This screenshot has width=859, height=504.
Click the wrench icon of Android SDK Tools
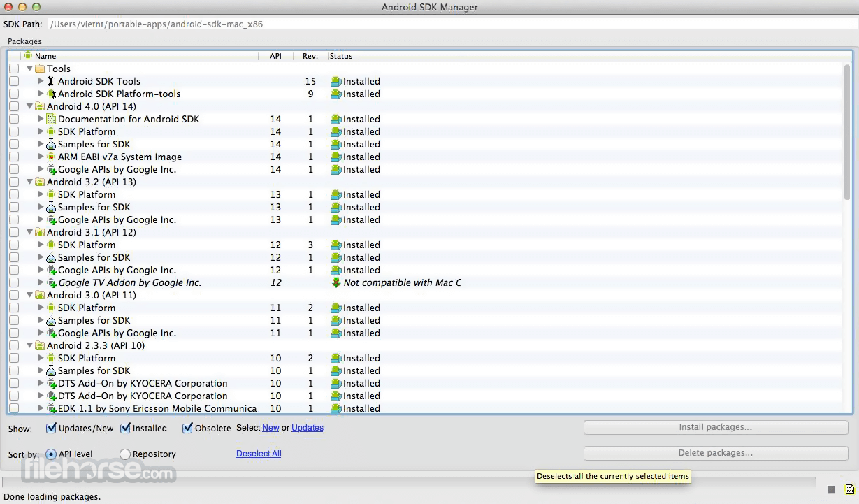(x=50, y=81)
